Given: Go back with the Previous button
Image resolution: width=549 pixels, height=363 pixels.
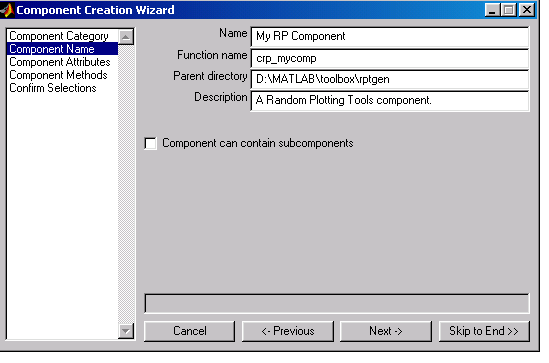Looking at the screenshot, I should [x=288, y=331].
